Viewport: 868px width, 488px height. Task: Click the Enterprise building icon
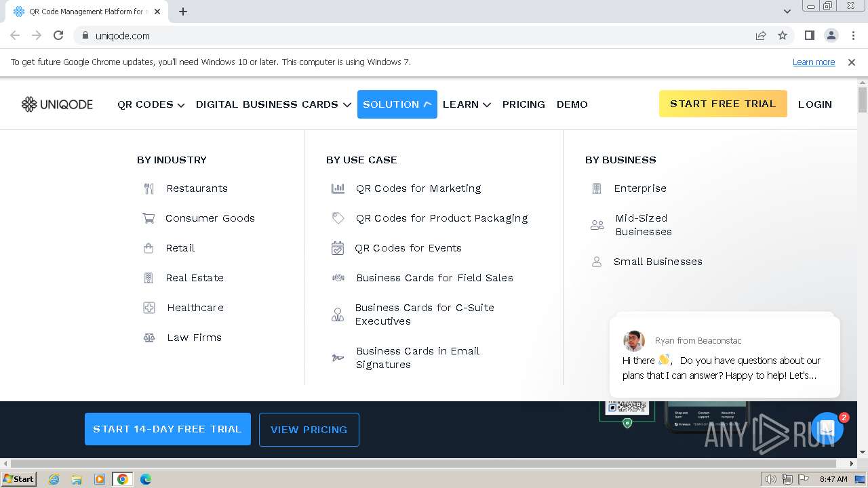pyautogui.click(x=597, y=188)
